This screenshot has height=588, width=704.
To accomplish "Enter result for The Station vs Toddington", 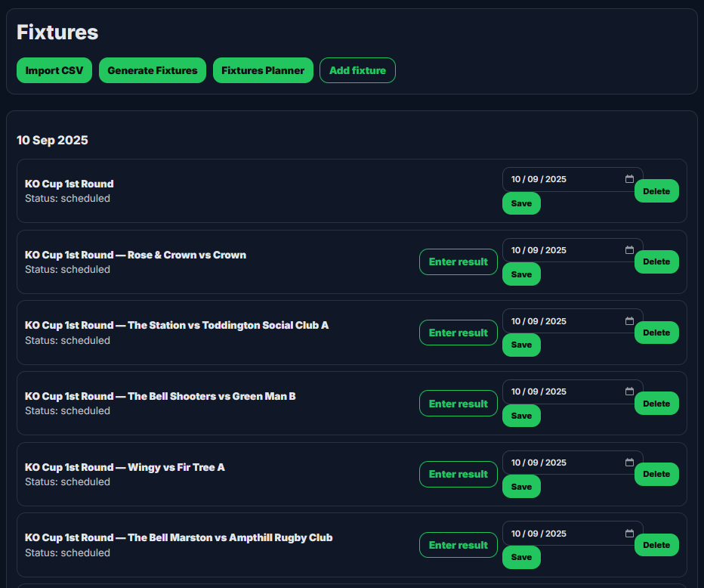I will [x=459, y=333].
